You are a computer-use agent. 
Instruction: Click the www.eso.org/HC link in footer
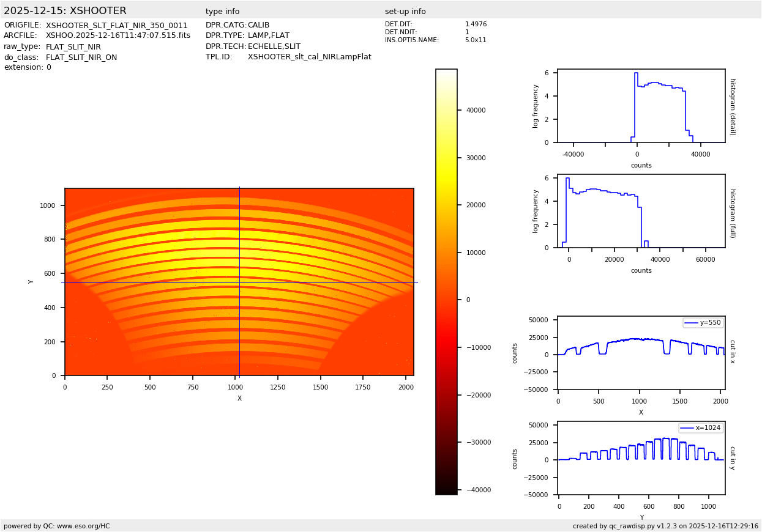tap(83, 526)
